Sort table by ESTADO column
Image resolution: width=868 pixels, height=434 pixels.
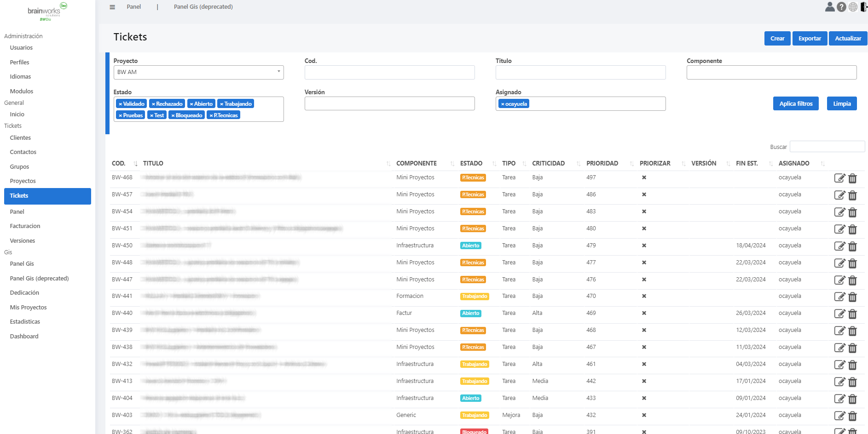click(x=478, y=163)
